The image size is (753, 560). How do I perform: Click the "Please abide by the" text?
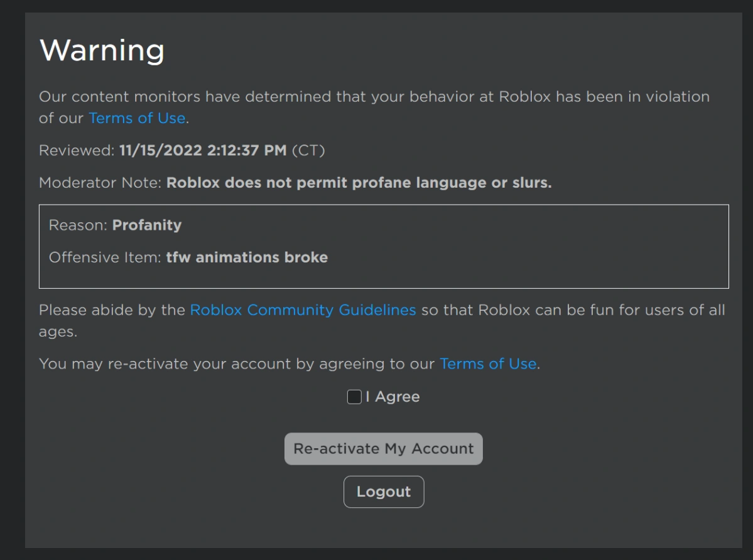[x=112, y=310]
